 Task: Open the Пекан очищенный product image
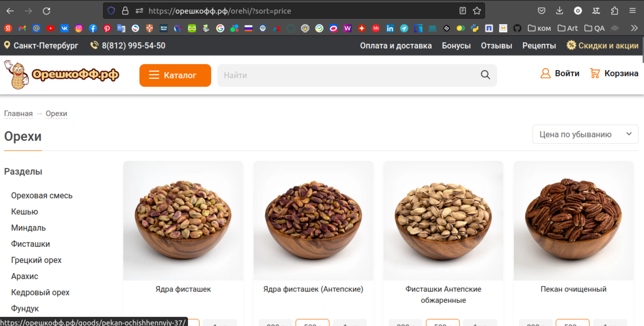coord(573,221)
